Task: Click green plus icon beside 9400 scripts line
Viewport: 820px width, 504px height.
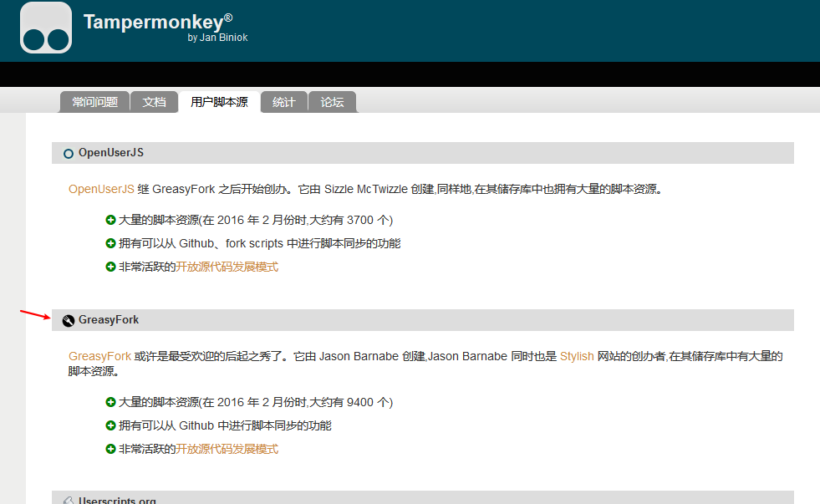Action: click(x=110, y=402)
